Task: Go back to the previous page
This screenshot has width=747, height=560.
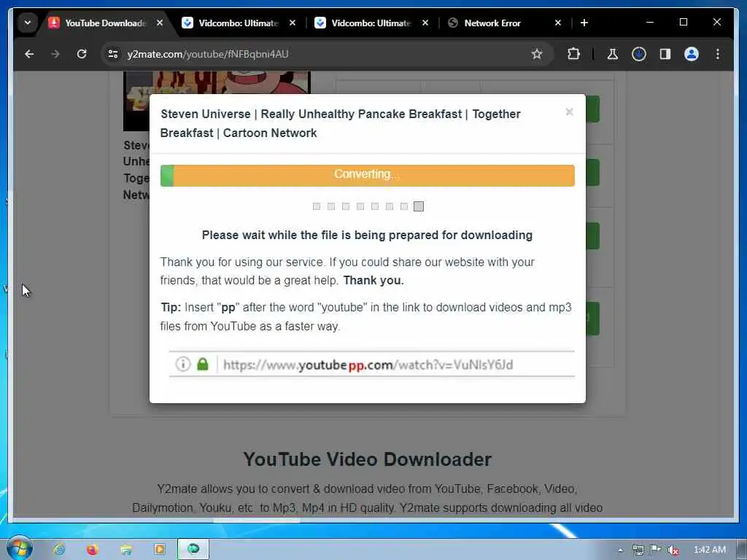Action: coord(29,54)
